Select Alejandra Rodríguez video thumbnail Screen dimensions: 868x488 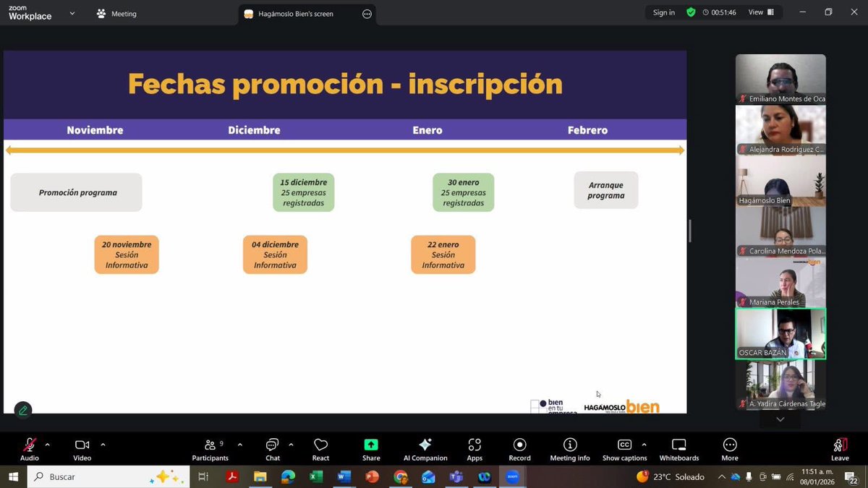(x=780, y=130)
